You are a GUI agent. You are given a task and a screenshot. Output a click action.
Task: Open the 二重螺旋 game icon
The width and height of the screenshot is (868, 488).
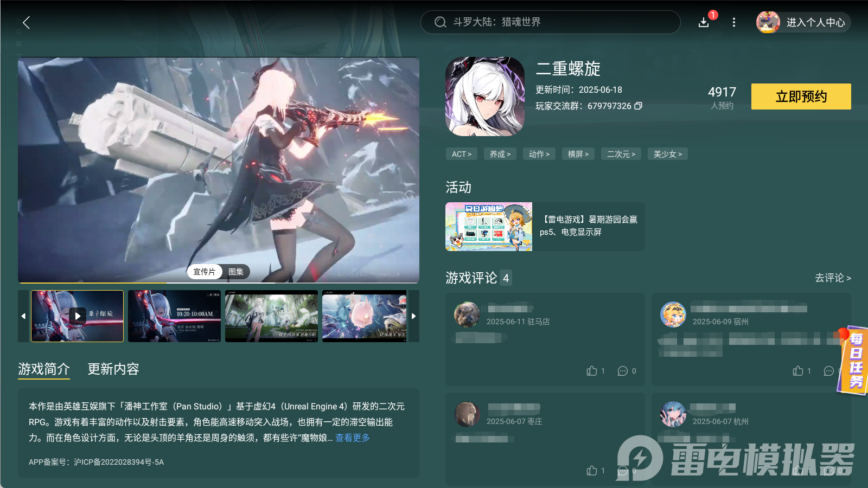(x=485, y=97)
